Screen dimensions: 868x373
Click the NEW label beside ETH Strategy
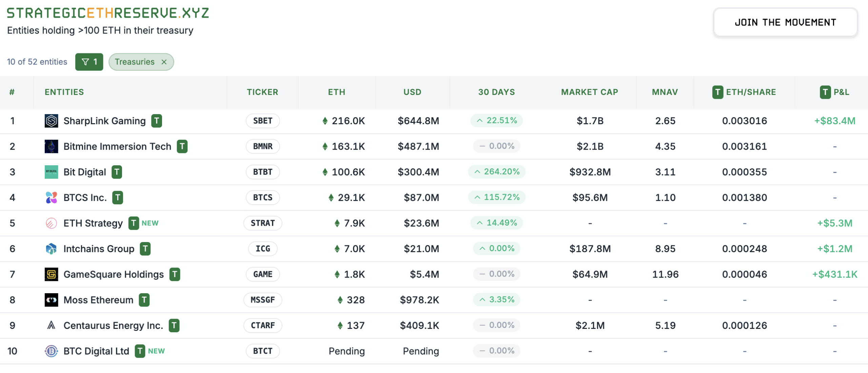tap(150, 223)
